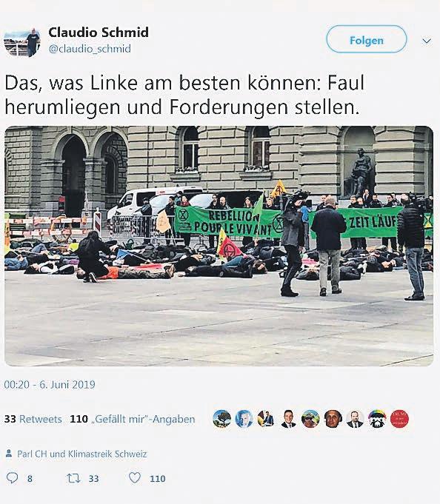
Task: Click the red circular liker avatar
Action: [x=399, y=419]
